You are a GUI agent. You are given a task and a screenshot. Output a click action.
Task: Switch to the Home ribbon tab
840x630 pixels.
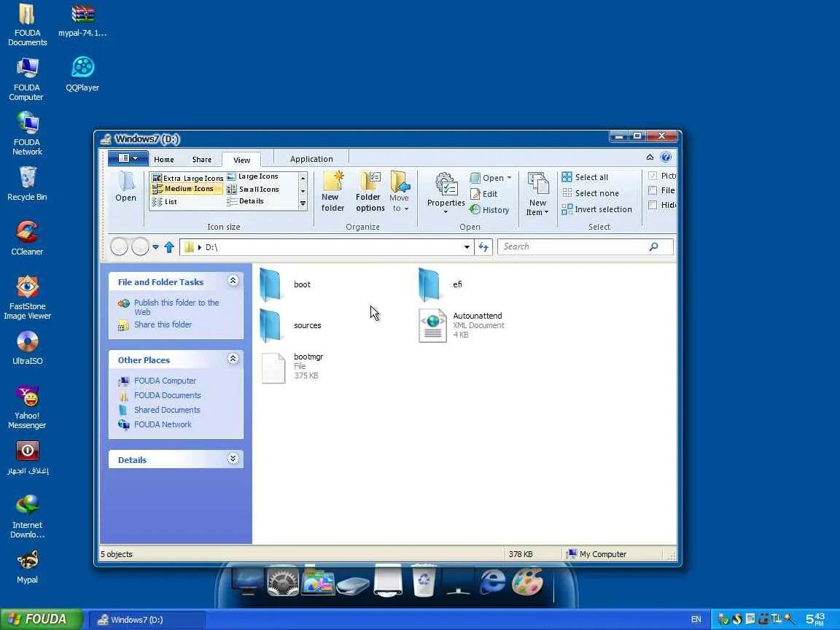164,160
